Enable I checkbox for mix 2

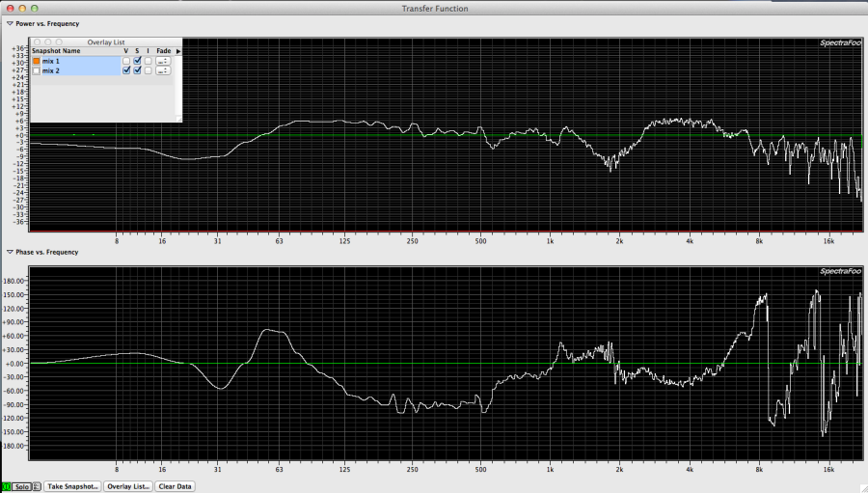(x=148, y=70)
